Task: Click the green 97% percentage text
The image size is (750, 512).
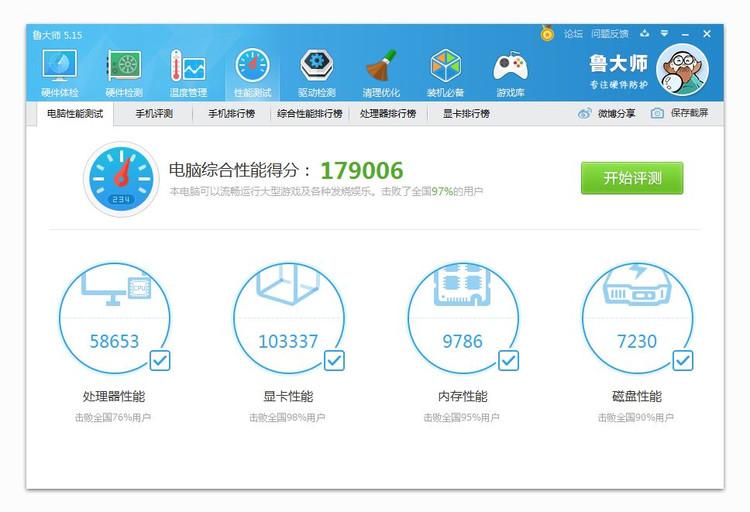Action: point(442,191)
